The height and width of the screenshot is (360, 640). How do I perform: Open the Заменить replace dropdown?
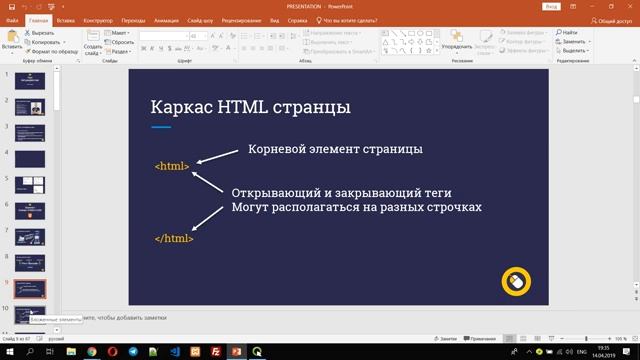click(573, 42)
